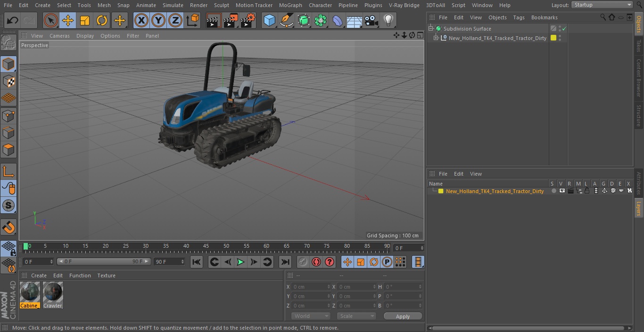Open the Scale mode dropdown
Image resolution: width=644 pixels, height=332 pixels.
356,316
